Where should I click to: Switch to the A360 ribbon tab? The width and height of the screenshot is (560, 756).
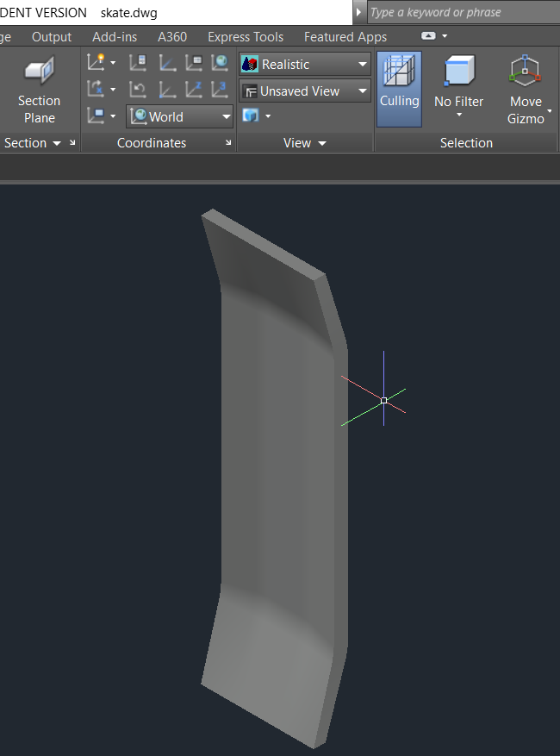(172, 37)
